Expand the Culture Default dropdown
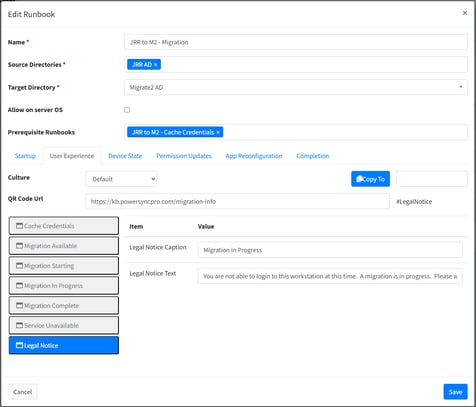Screen dimensions: 476x407 tap(121, 179)
